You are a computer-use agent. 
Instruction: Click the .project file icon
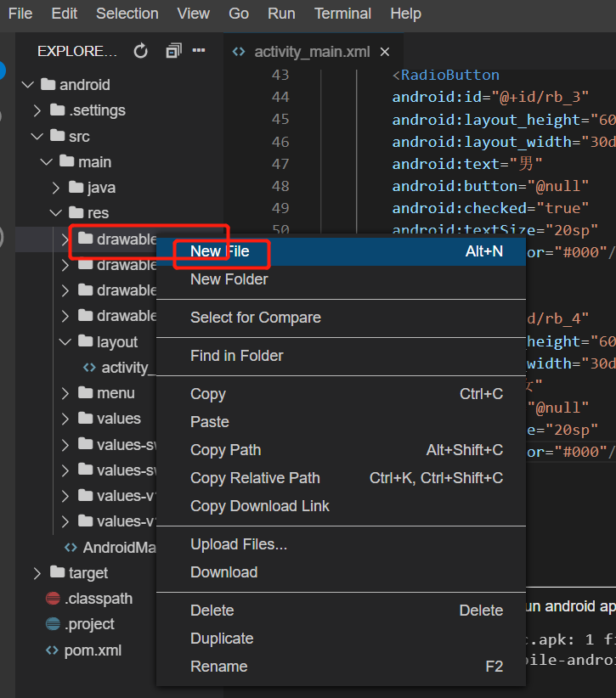tap(53, 624)
